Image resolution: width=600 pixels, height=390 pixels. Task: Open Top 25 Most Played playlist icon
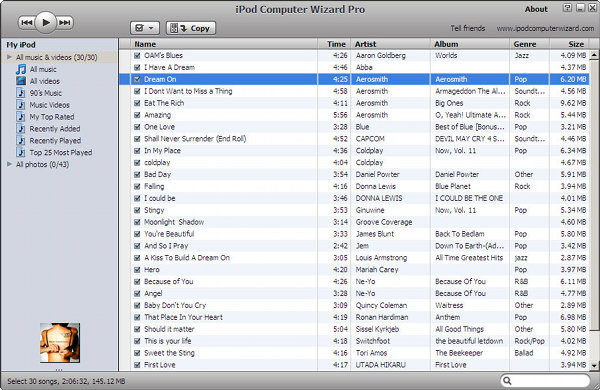click(x=21, y=152)
